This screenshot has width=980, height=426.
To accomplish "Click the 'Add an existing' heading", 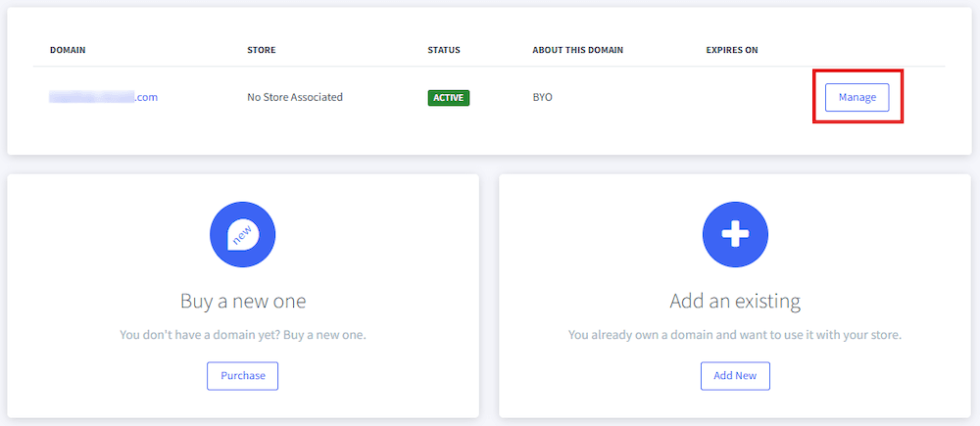I will [735, 302].
